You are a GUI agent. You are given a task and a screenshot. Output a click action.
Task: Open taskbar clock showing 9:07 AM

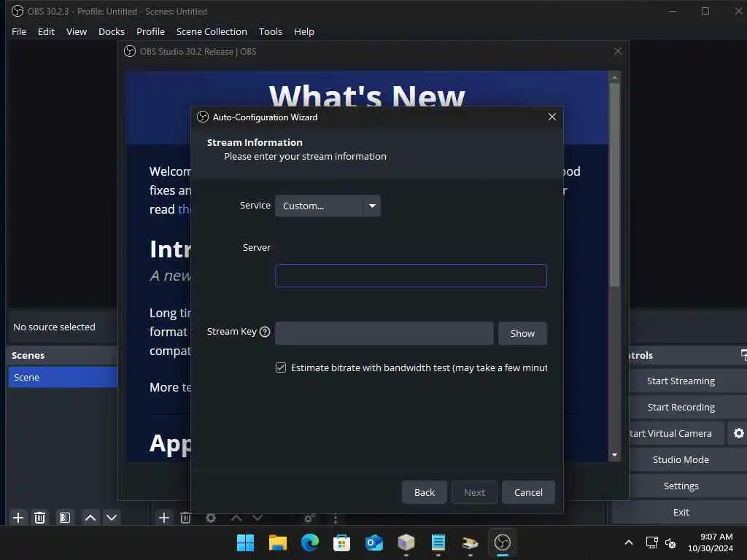click(711, 542)
